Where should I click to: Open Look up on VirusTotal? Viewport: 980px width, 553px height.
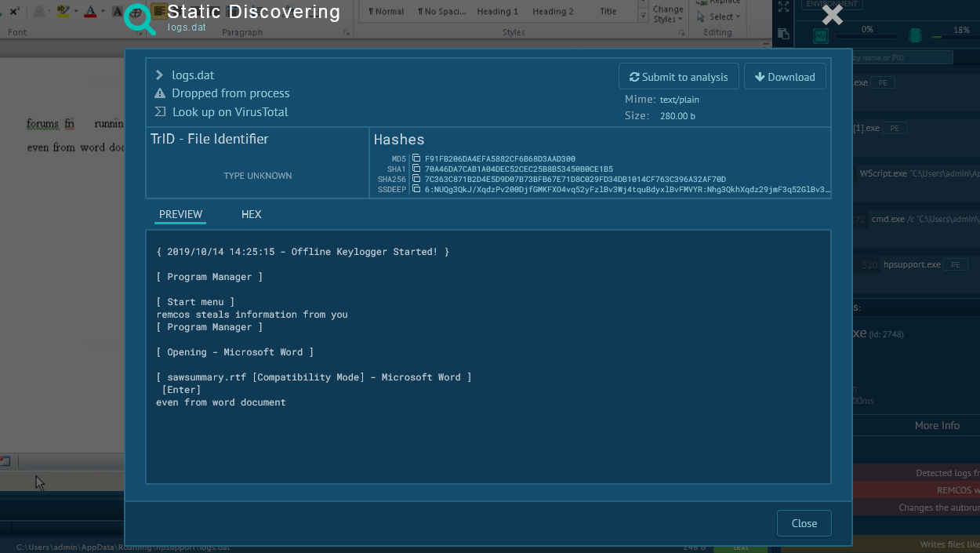coord(230,112)
